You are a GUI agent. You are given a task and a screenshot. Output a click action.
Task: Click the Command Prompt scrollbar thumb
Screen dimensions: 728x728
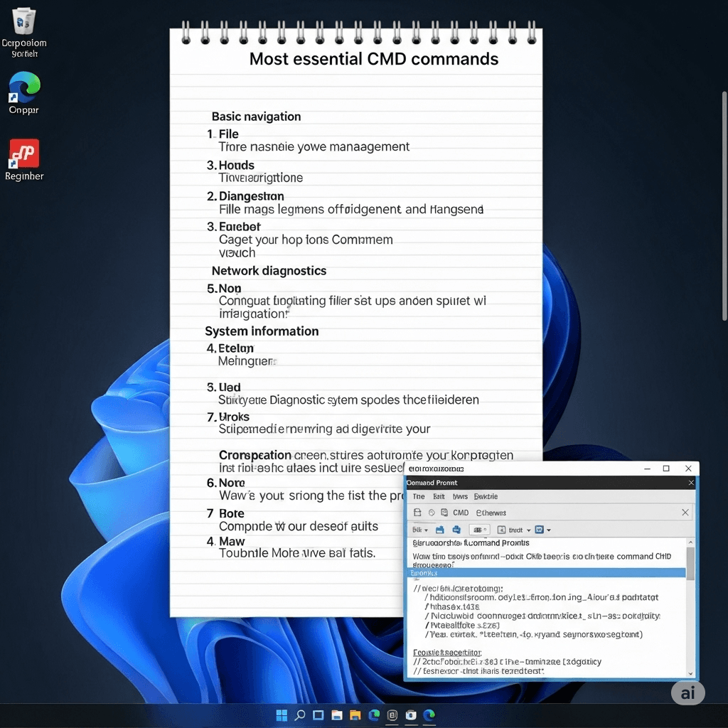tap(690, 564)
